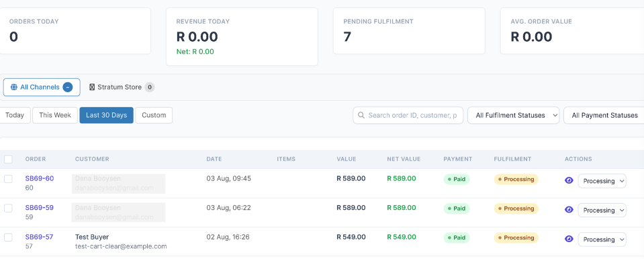Click the search magnifier icon

click(361, 115)
